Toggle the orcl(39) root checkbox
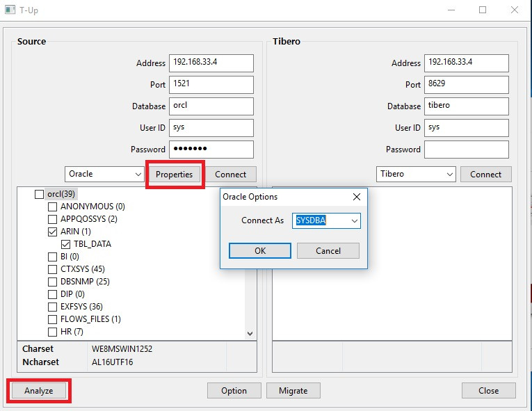Viewport: 532px width, 411px height. 40,194
